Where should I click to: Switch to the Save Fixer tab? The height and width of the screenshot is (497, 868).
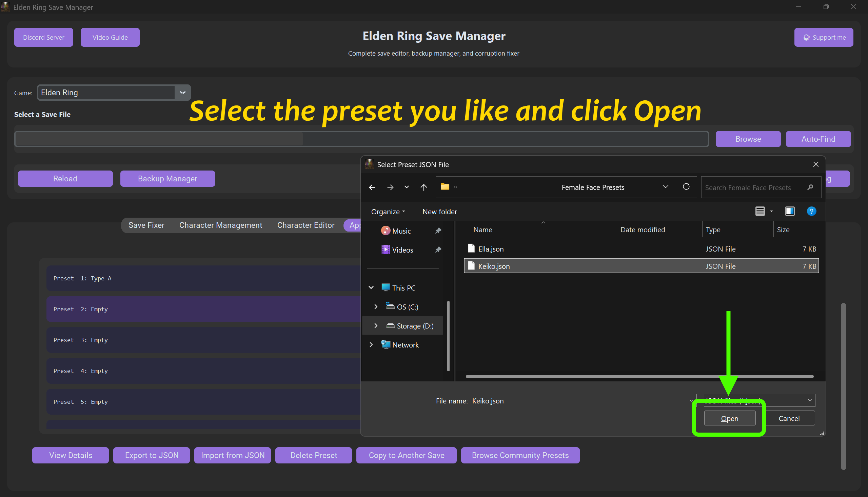[146, 225]
